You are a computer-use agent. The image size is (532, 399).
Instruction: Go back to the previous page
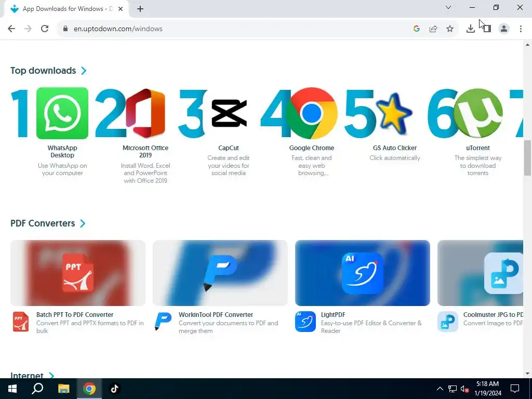pos(11,29)
